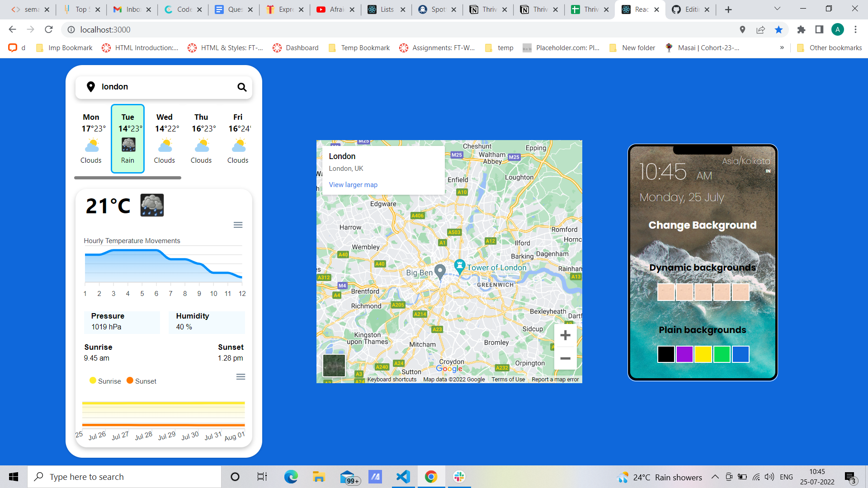Open a new browser tab
Screen dimensions: 868x488
pyautogui.click(x=728, y=9)
